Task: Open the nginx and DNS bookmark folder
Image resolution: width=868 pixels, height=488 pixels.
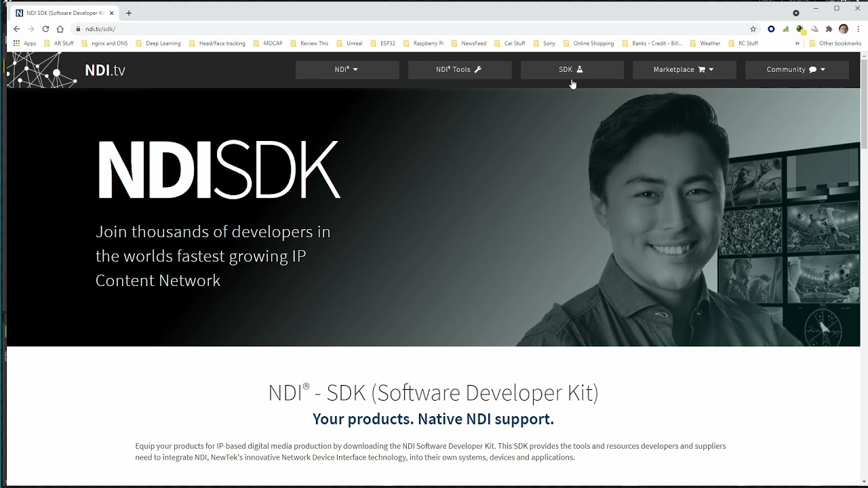Action: point(104,43)
